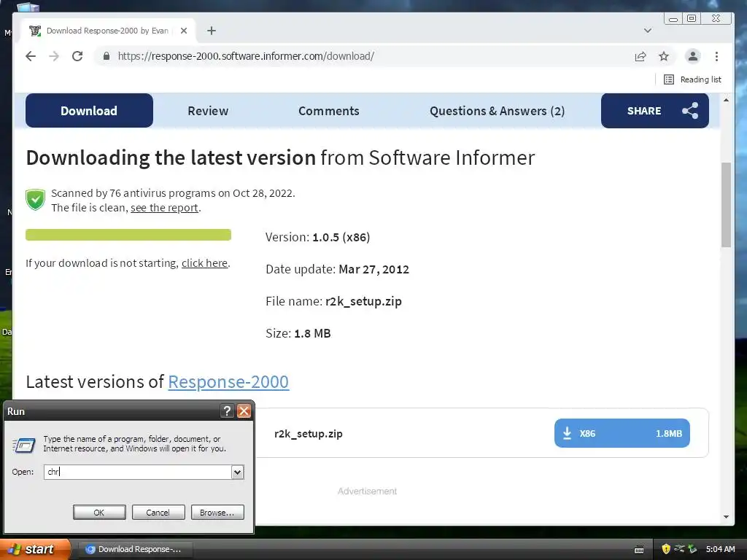Image resolution: width=747 pixels, height=560 pixels.
Task: Open a new tab with the plus icon
Action: (212, 31)
